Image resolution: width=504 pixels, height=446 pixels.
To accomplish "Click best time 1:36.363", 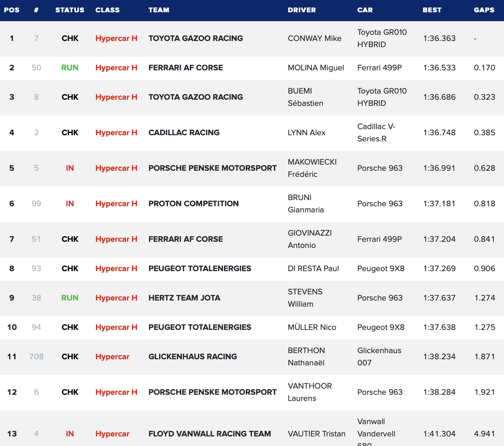I will click(439, 38).
